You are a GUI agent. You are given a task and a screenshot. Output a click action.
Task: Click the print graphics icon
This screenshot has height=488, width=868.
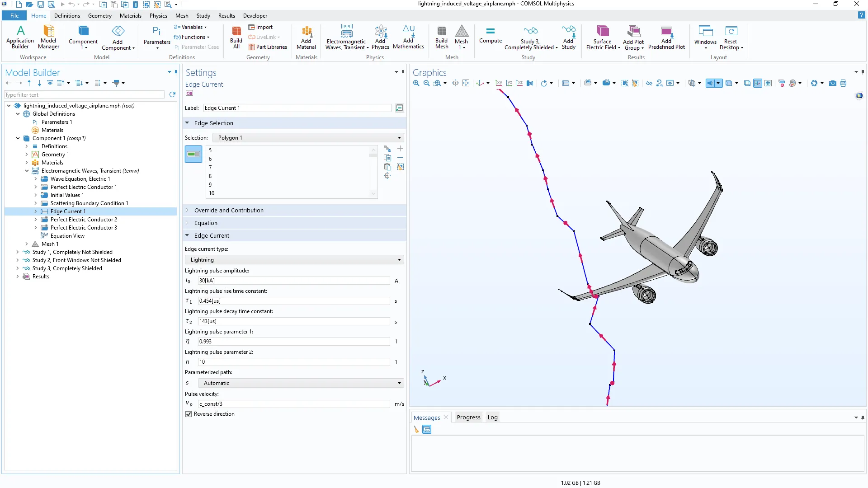coord(843,83)
